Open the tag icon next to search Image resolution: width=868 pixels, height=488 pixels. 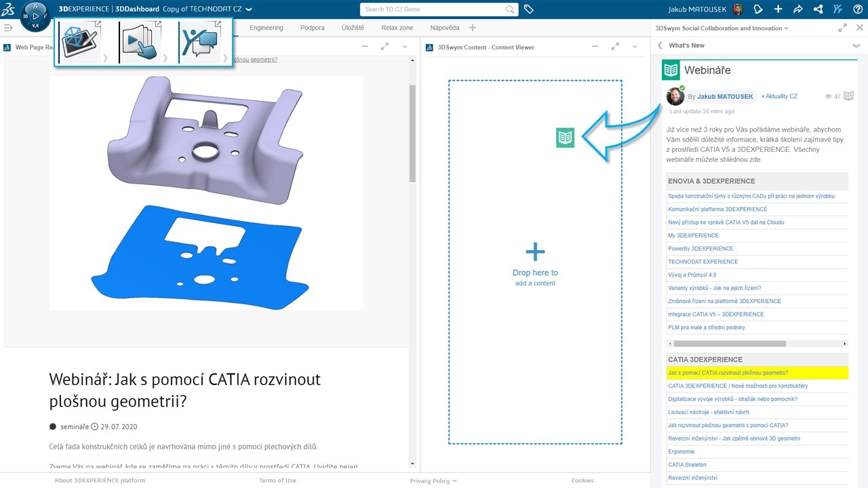point(529,9)
